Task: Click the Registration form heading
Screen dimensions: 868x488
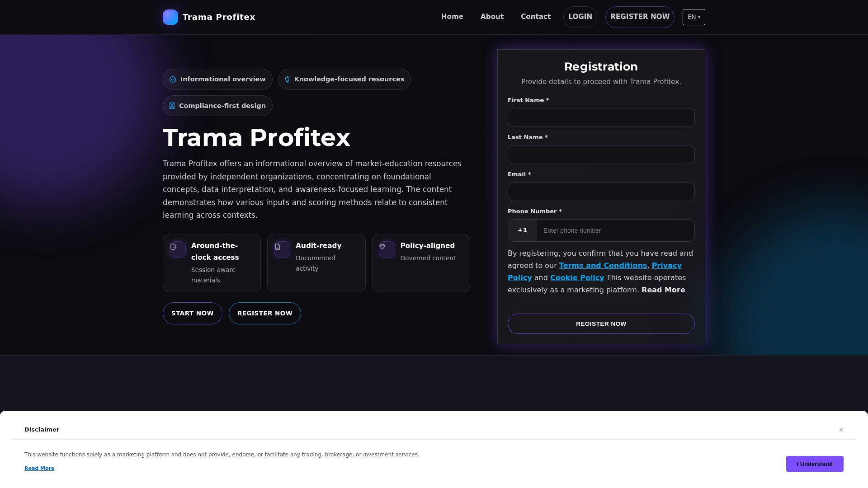Action: pos(601,67)
